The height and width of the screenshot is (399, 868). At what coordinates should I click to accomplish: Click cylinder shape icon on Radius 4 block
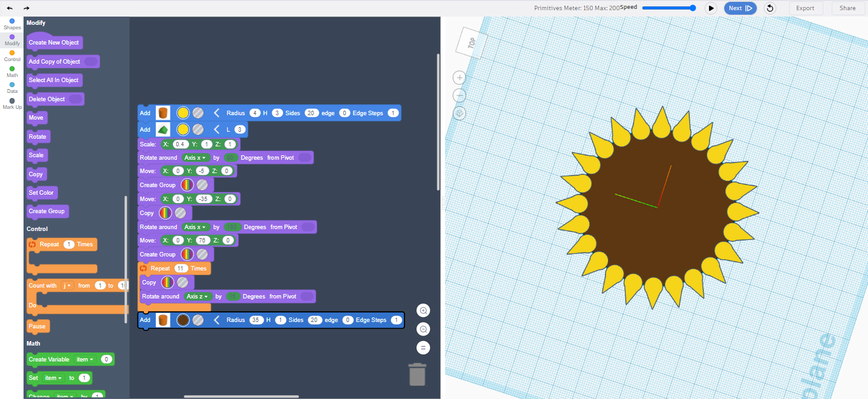[x=163, y=113]
